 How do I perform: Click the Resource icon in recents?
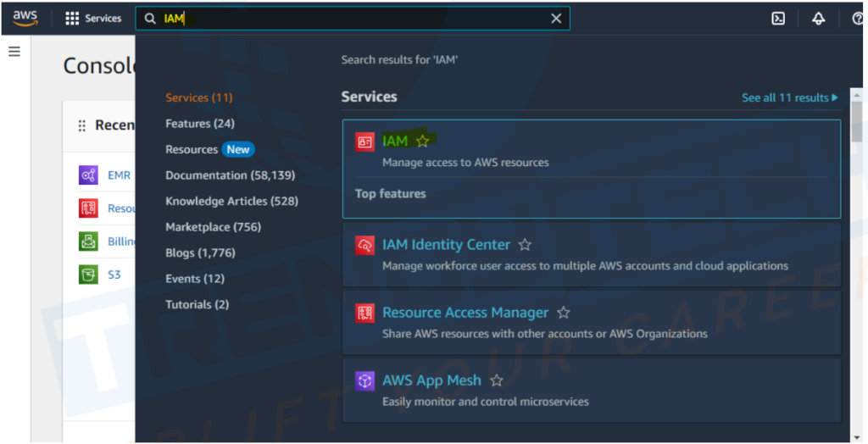click(x=88, y=208)
